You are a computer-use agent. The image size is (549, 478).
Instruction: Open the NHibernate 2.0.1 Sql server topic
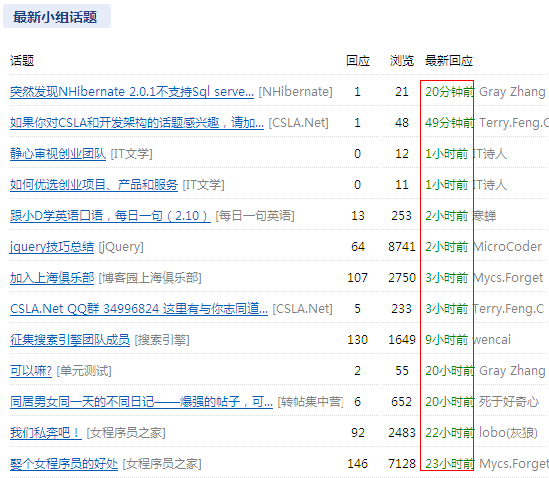(132, 92)
